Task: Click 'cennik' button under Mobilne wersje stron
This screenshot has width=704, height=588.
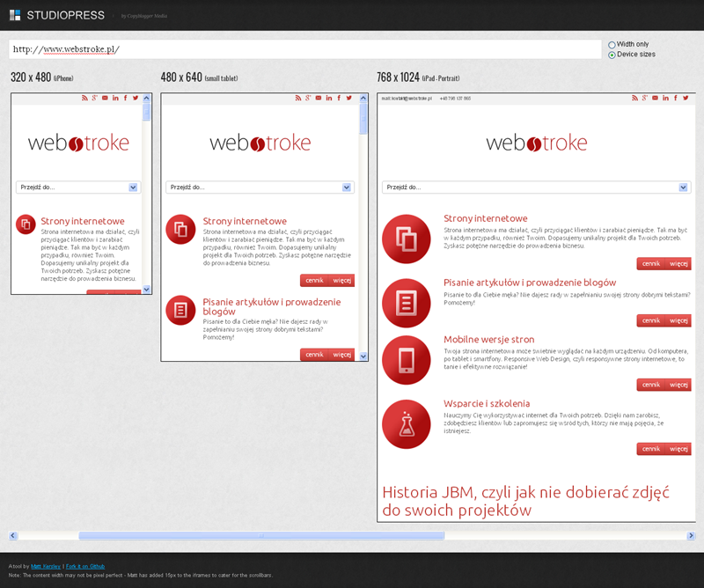Action: 650,385
